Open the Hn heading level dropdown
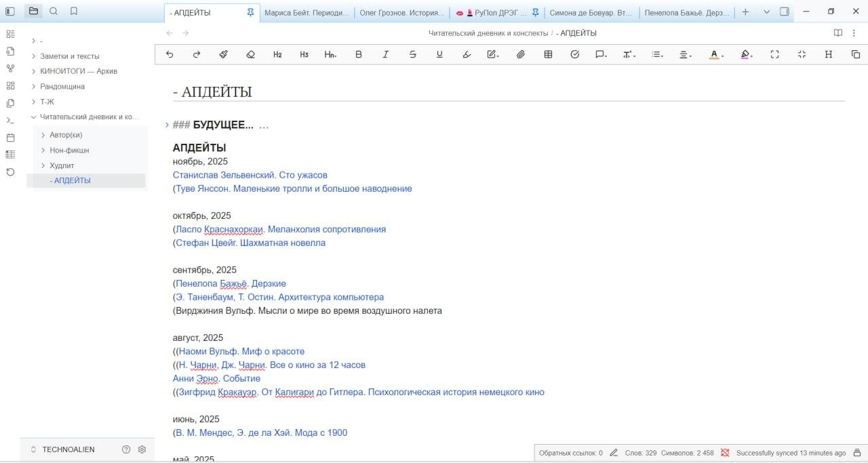The image size is (868, 463). 330,54
